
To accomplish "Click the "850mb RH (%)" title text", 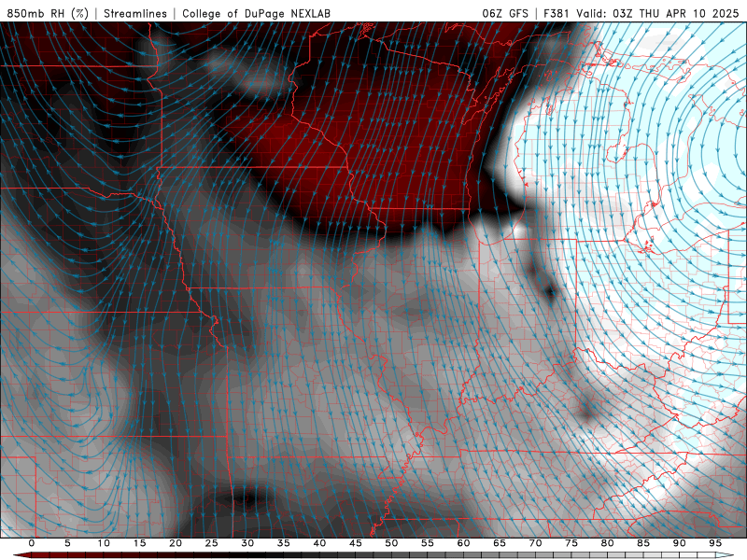I will (x=48, y=13).
